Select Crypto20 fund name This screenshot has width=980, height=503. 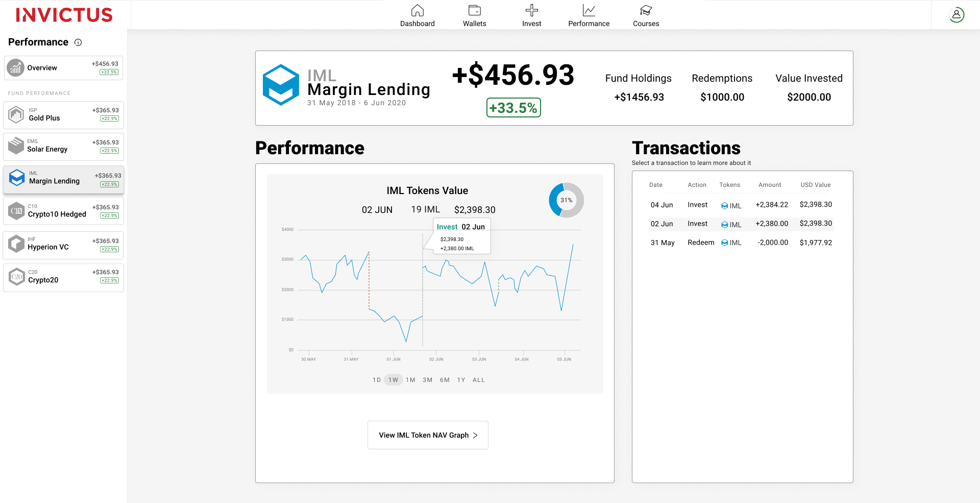[43, 280]
